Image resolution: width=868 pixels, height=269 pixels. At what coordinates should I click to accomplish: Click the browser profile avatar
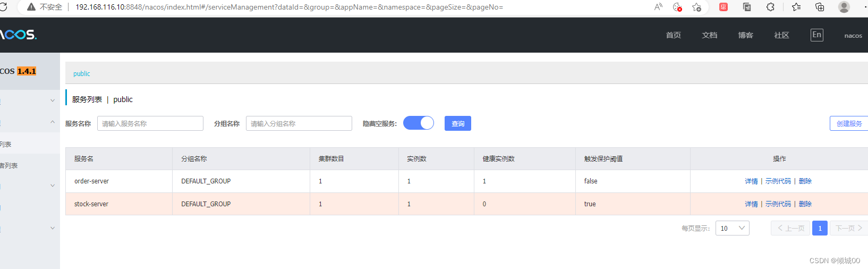[x=844, y=7]
